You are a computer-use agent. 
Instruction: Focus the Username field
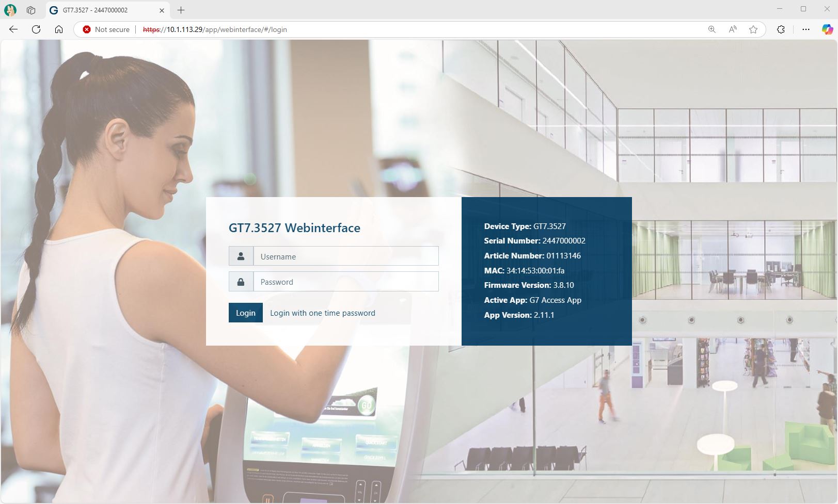tap(346, 256)
